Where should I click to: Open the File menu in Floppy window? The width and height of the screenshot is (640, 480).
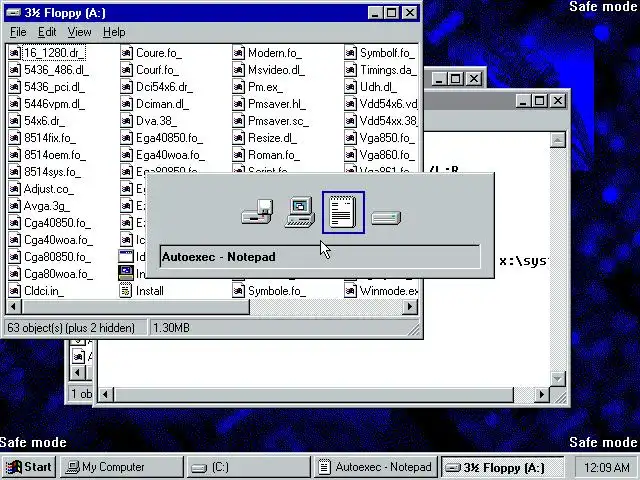pyautogui.click(x=18, y=32)
